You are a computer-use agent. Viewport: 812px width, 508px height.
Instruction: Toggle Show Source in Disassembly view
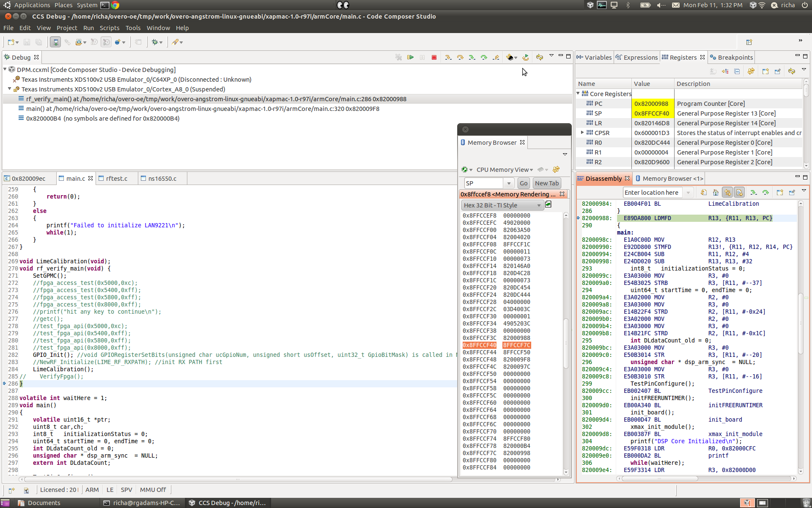click(x=739, y=193)
